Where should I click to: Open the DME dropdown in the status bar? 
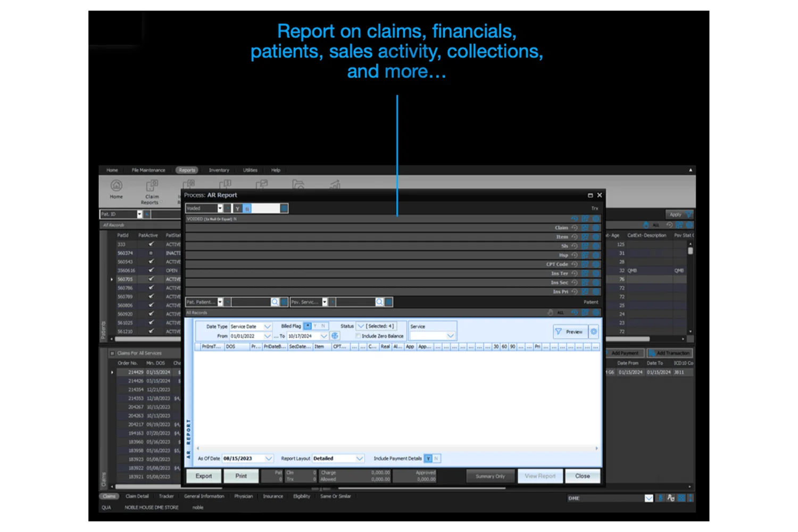click(x=649, y=498)
